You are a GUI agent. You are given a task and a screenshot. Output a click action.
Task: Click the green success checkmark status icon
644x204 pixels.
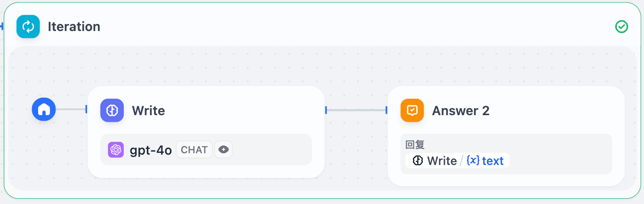(621, 27)
